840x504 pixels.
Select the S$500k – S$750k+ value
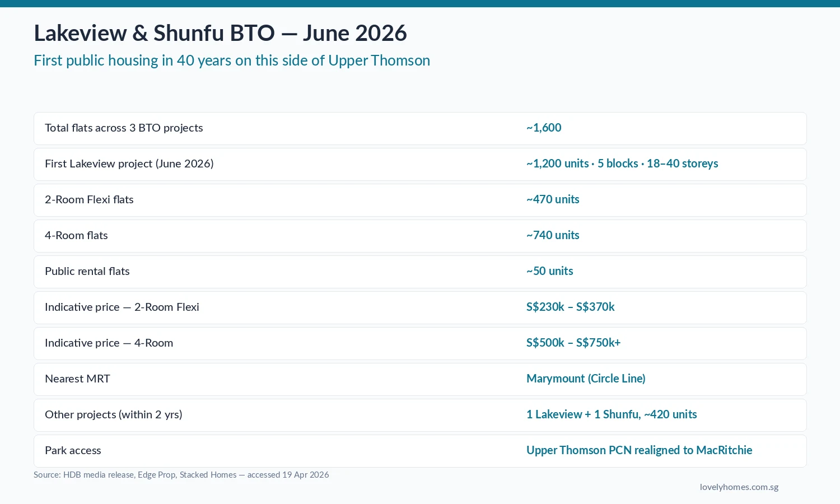(x=573, y=343)
